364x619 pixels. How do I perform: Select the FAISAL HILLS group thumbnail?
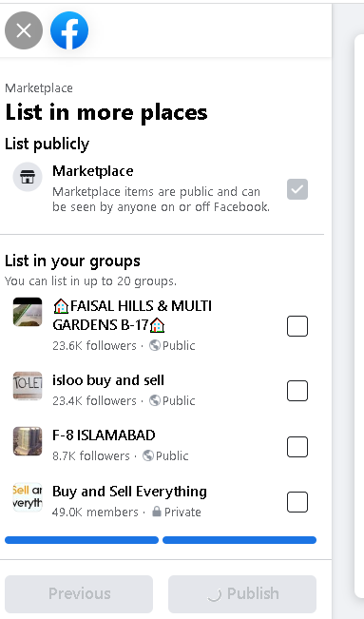click(x=28, y=312)
